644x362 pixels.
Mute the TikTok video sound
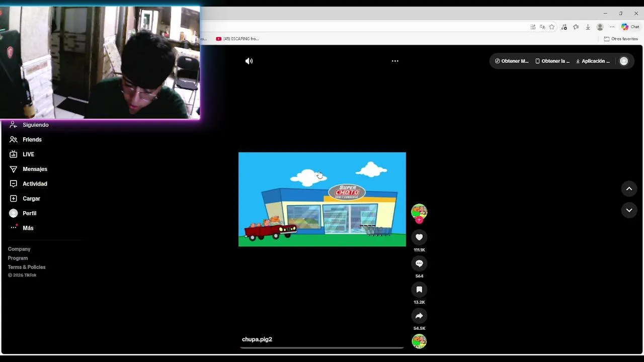249,61
